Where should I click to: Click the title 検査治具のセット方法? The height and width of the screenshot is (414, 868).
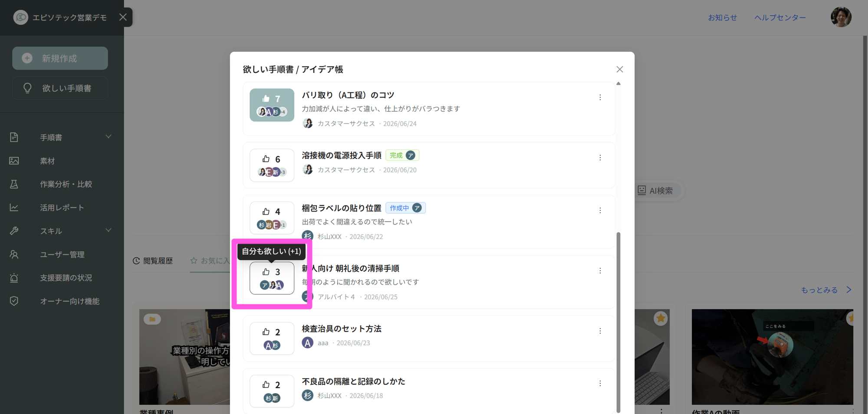pos(342,329)
